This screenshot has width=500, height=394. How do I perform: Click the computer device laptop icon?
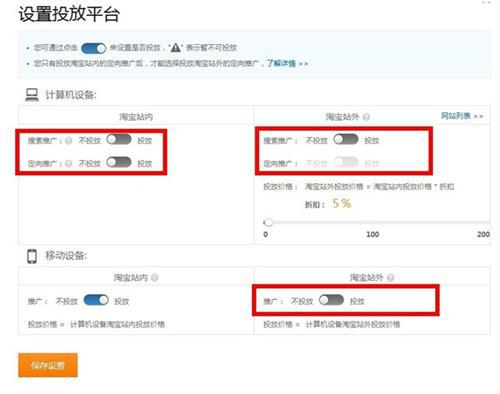point(32,95)
